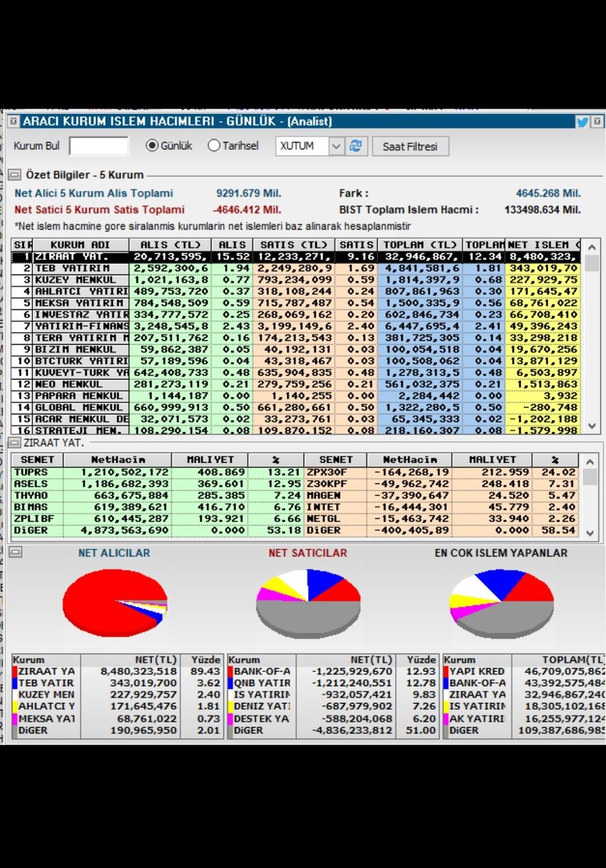Click the ZIRAAT YAT. detail table scroll-up arrow

(x=591, y=460)
